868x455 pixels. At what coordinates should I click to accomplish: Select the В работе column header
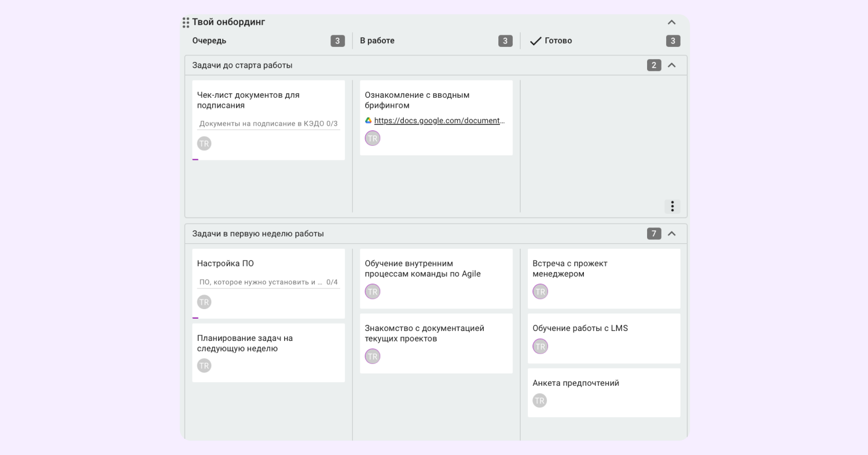click(377, 41)
